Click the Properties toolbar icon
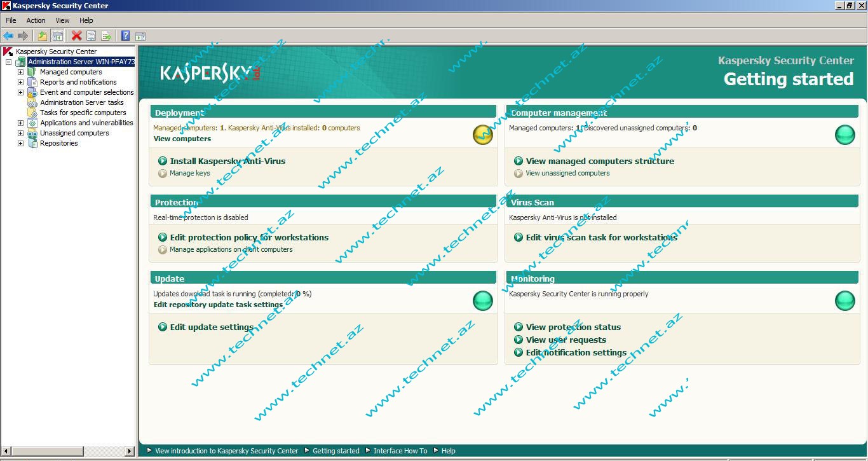868x461 pixels. 91,36
